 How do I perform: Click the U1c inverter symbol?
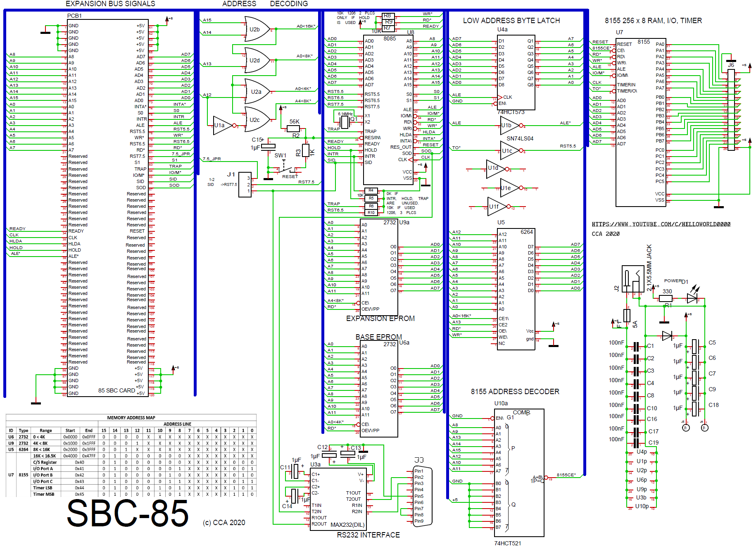(509, 151)
